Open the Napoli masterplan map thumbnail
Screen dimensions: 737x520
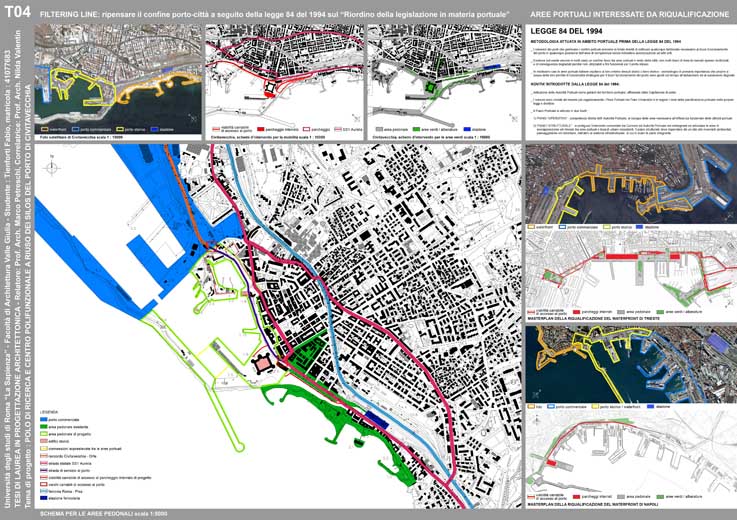pyautogui.click(x=631, y=450)
